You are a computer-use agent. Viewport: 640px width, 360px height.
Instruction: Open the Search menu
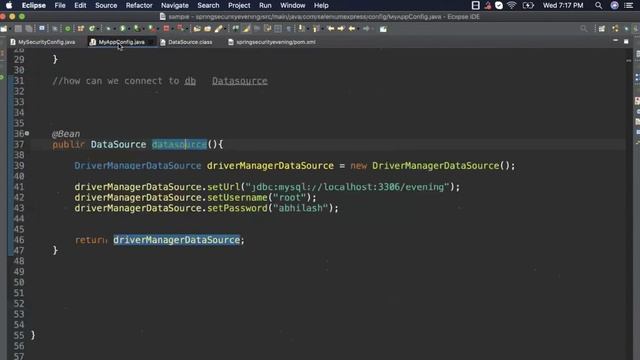pyautogui.click(x=208, y=5)
